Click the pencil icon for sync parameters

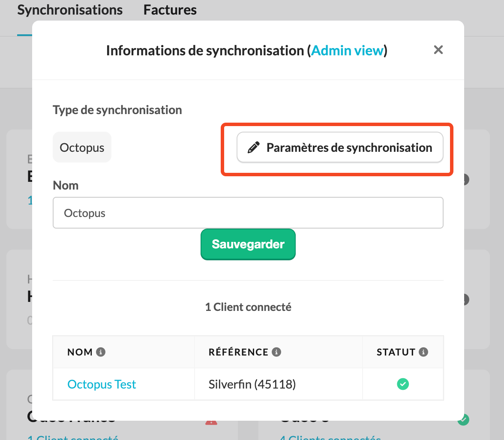(x=253, y=148)
